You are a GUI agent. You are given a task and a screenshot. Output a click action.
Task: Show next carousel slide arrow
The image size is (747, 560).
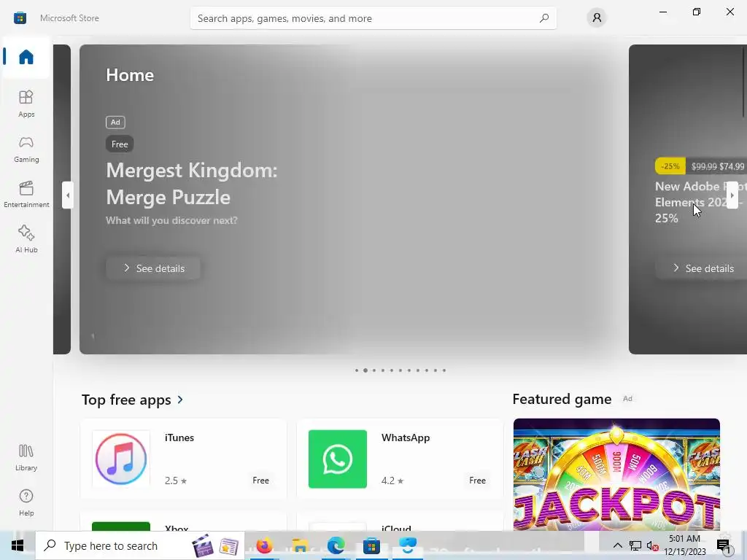point(732,195)
